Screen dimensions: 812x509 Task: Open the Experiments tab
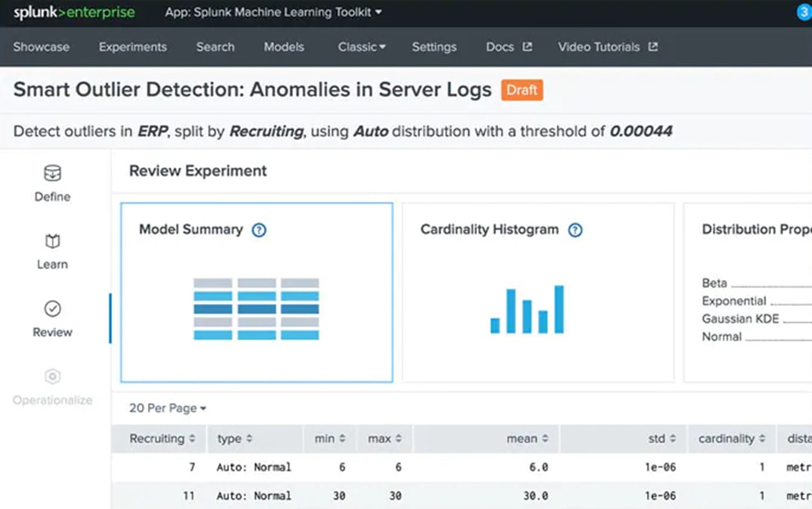click(132, 47)
